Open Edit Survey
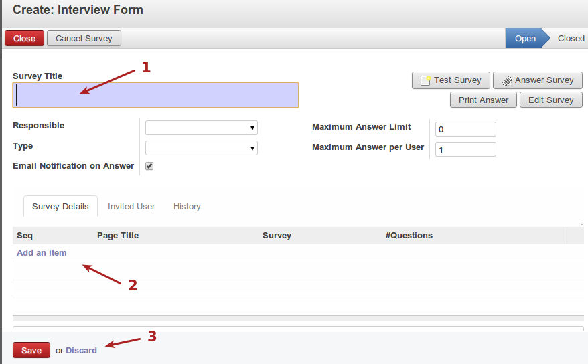Screen dimensions: 588x364 point(550,100)
